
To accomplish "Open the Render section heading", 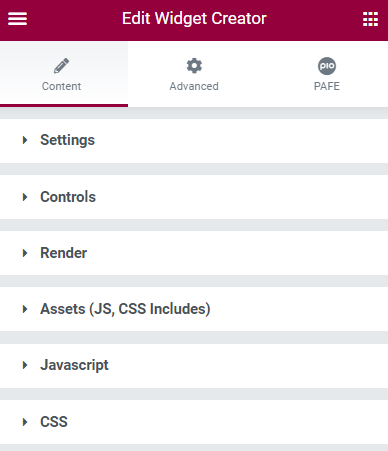I will [64, 253].
